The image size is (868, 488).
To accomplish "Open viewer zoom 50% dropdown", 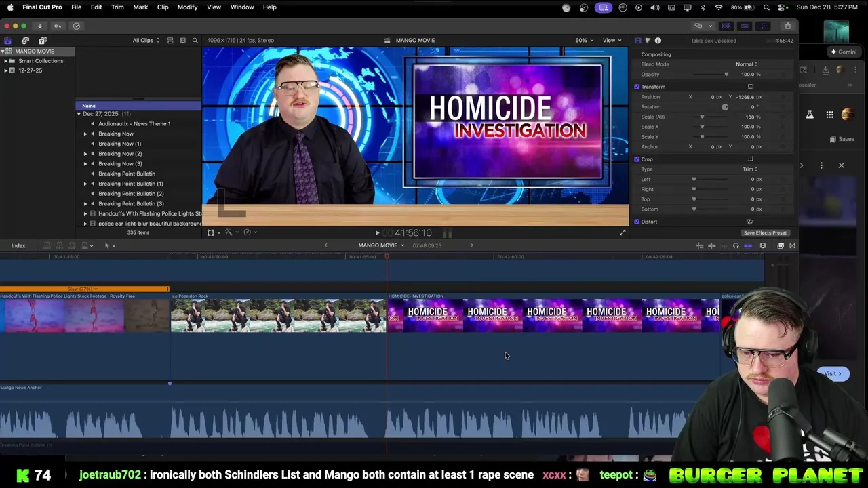I will click(585, 41).
